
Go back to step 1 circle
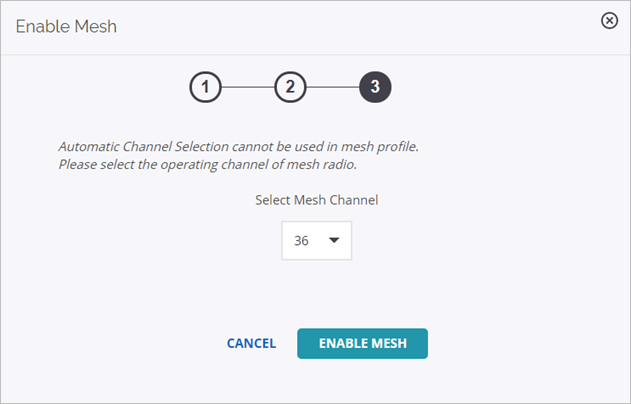pos(205,87)
